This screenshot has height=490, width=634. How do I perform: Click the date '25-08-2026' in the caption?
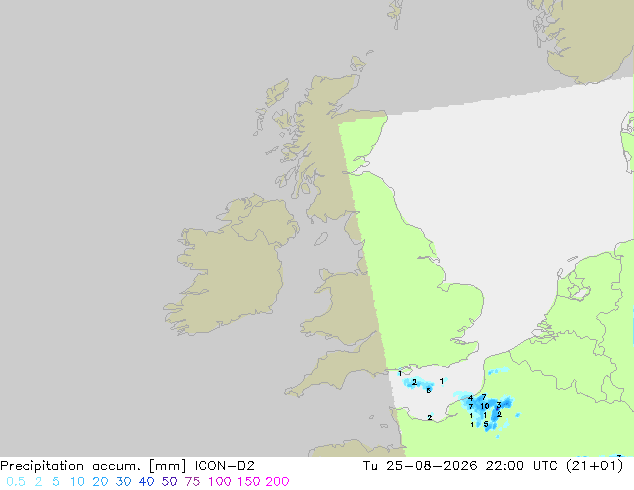coord(431,466)
